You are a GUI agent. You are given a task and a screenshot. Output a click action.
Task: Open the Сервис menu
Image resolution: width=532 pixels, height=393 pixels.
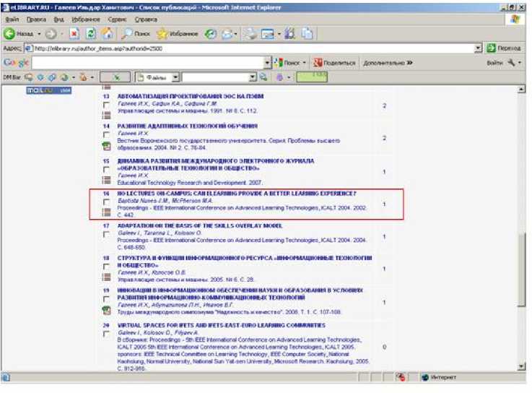[116, 19]
